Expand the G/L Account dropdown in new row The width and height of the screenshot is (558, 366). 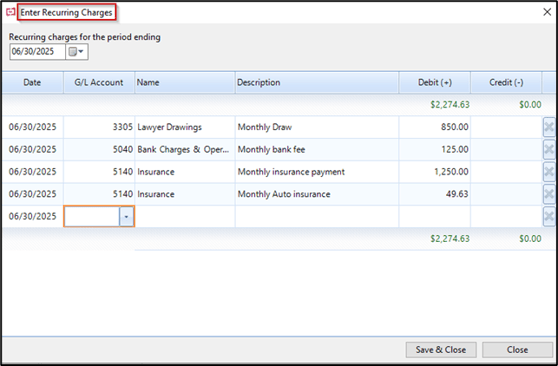click(x=126, y=216)
